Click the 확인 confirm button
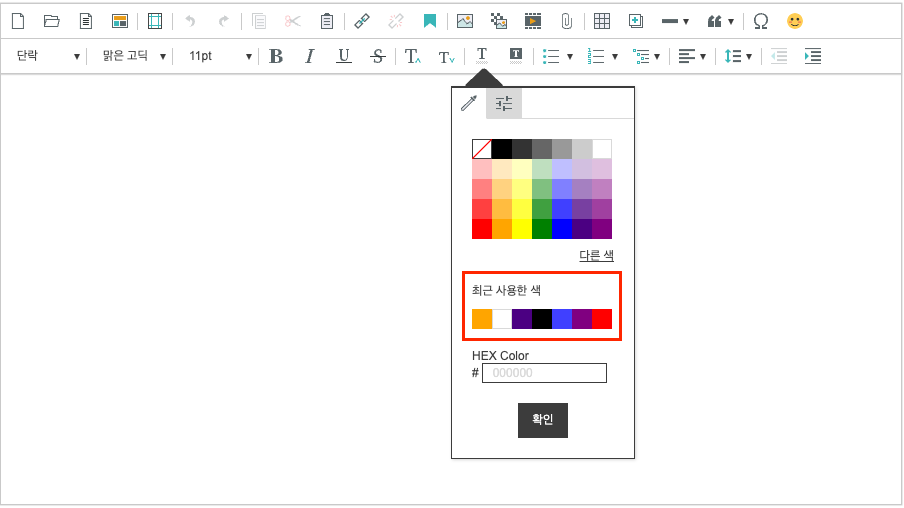Image resolution: width=904 pixels, height=508 pixels. (542, 420)
